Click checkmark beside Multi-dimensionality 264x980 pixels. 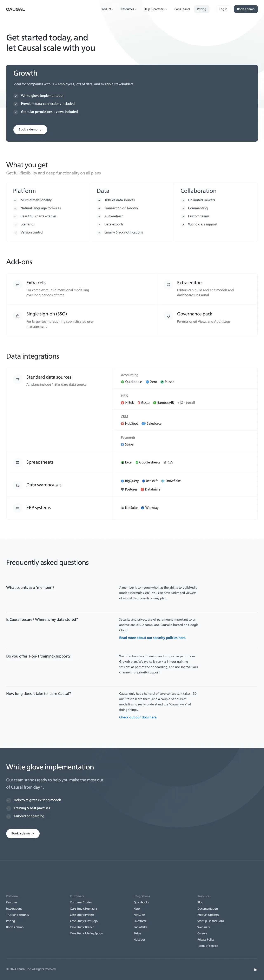click(16, 200)
